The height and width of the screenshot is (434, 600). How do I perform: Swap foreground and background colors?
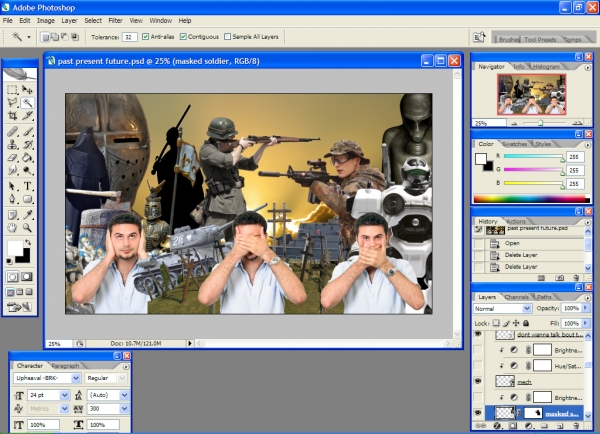(x=28, y=242)
